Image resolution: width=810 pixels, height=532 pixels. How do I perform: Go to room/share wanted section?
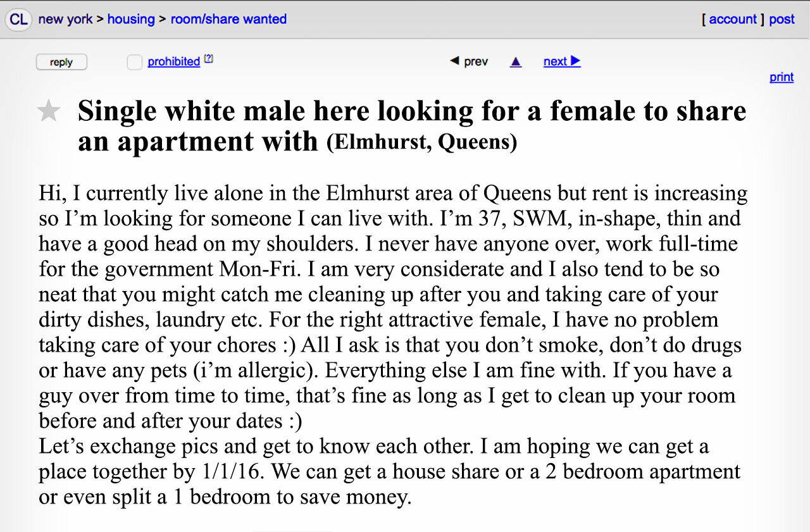click(228, 19)
